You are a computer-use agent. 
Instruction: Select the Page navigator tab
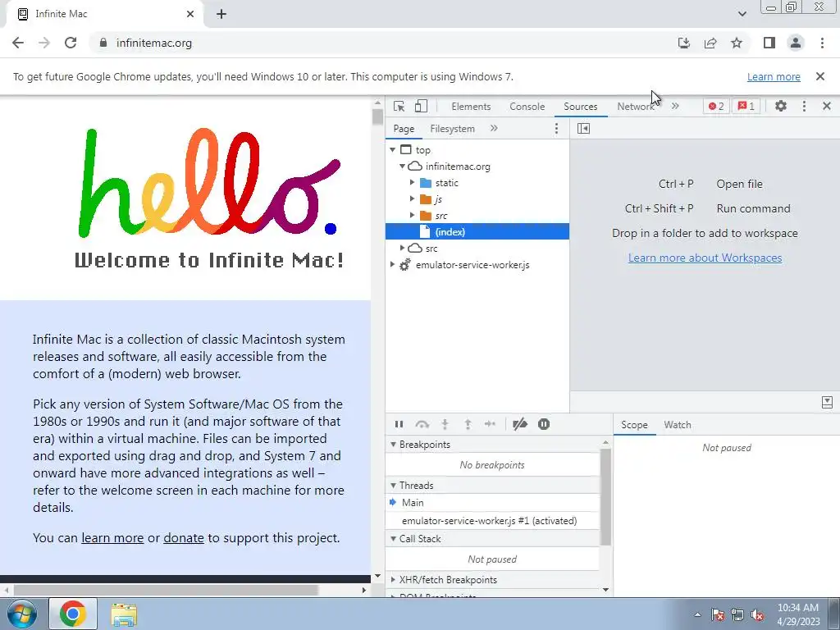tap(404, 129)
